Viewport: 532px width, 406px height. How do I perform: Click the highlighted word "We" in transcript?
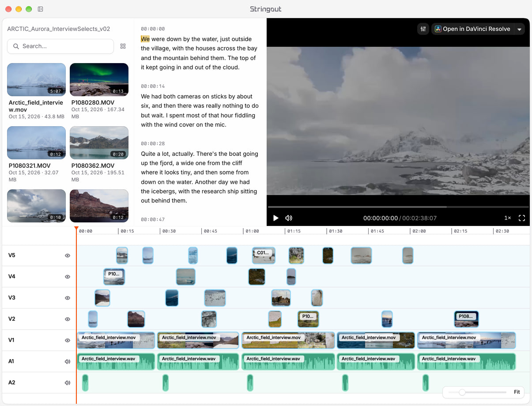pyautogui.click(x=145, y=39)
